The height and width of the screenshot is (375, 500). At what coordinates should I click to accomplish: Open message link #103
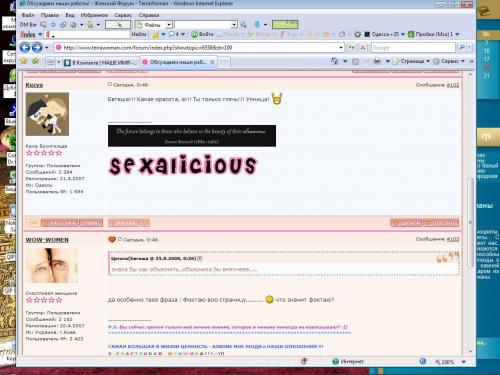[453, 239]
